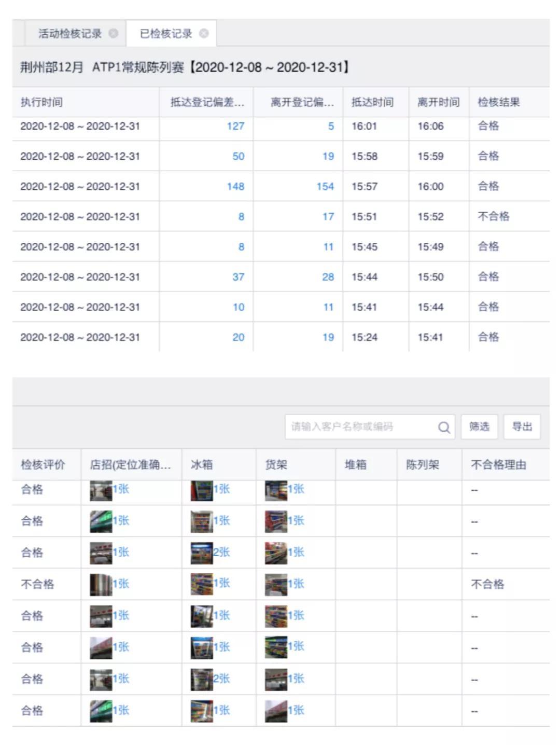Open departure deviation value 154

point(325,186)
